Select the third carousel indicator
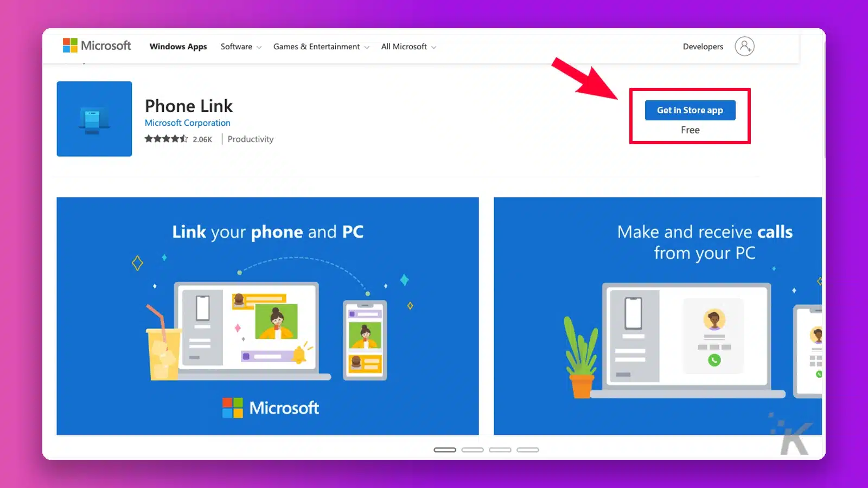Image resolution: width=868 pixels, height=488 pixels. click(500, 450)
